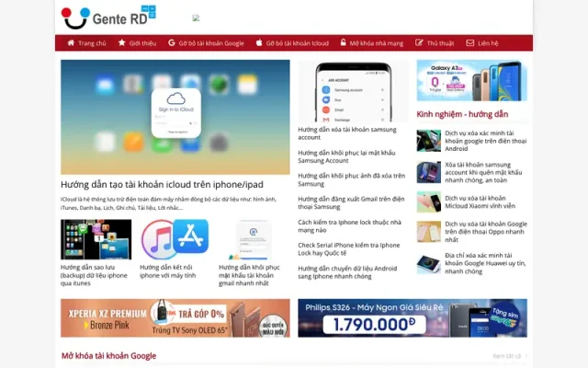Open article Hướng dẫn tạo tài khoản icloud
588x368 pixels.
162,184
